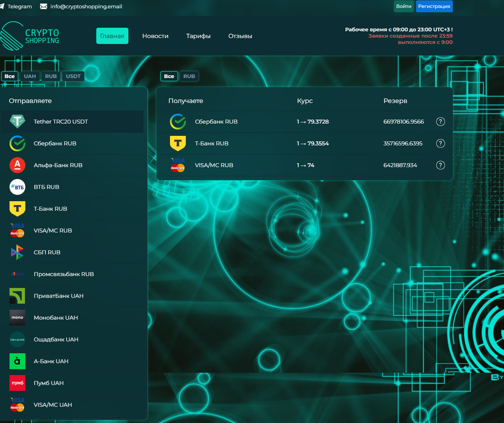Click the Регистрация button

point(434,6)
